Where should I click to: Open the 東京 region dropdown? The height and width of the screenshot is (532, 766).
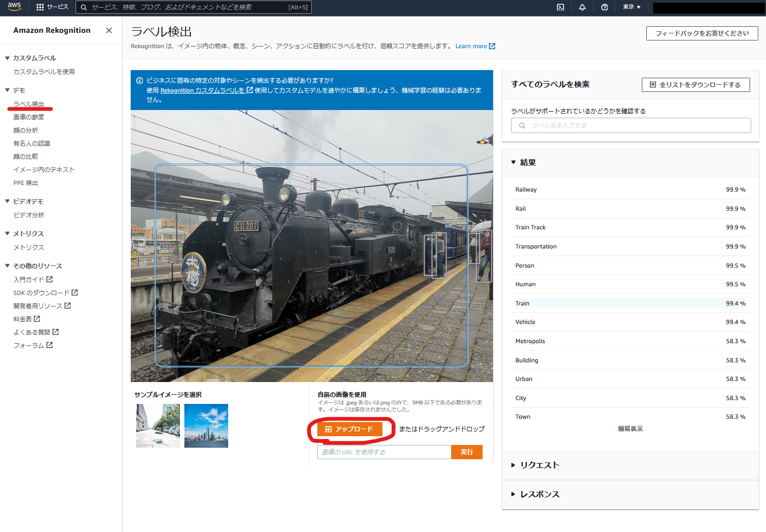pyautogui.click(x=631, y=7)
